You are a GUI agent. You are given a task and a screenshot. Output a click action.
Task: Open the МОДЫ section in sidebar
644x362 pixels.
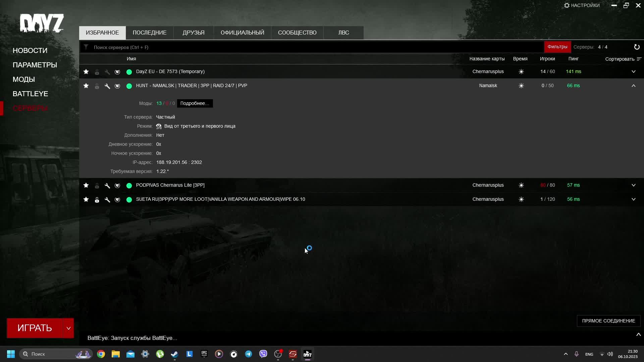24,79
